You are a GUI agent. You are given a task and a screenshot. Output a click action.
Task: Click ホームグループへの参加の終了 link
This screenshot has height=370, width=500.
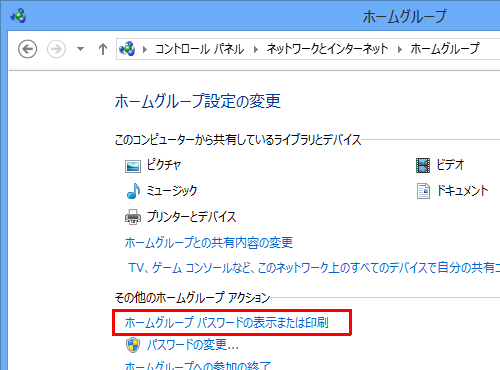198,365
